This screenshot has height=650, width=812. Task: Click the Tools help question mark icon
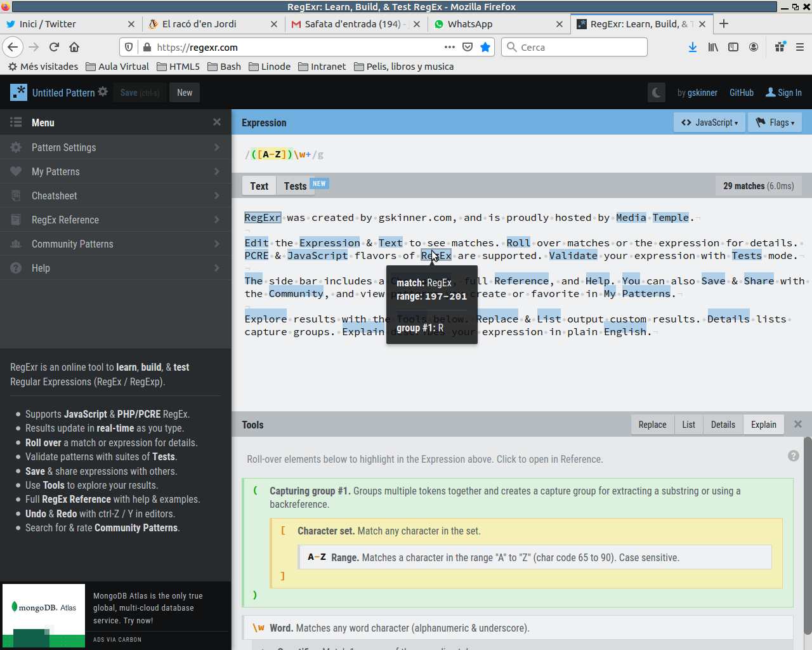793,456
